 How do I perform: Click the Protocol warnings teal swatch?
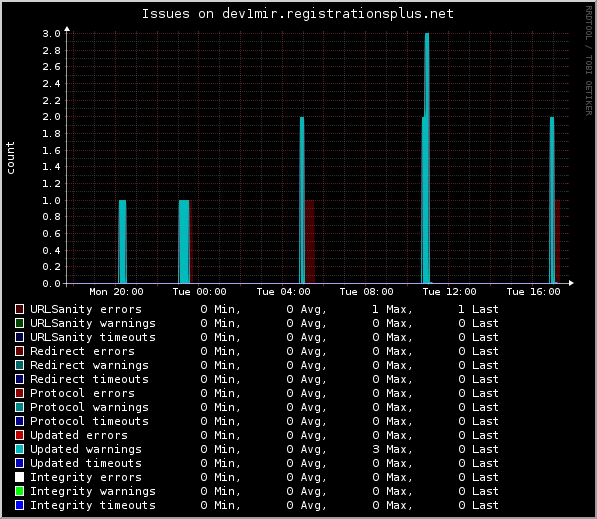click(19, 407)
